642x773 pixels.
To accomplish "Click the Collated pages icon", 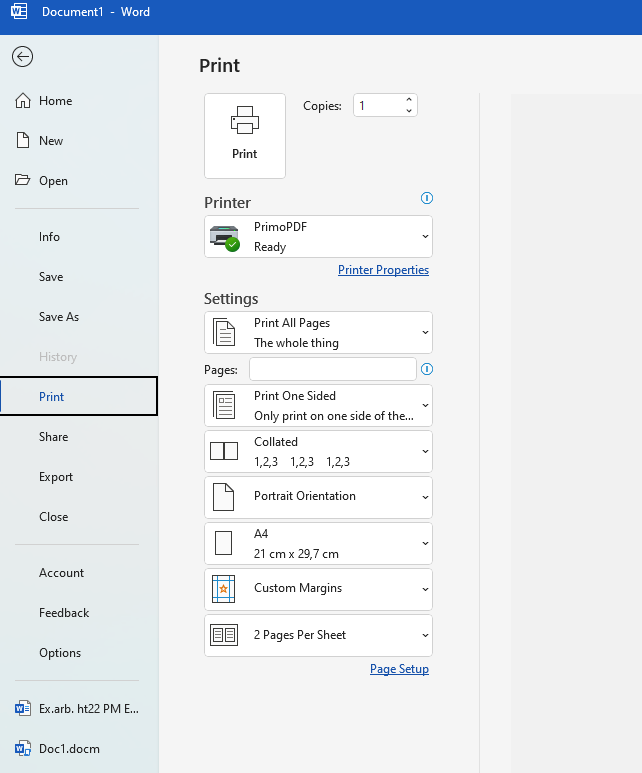I will (224, 451).
